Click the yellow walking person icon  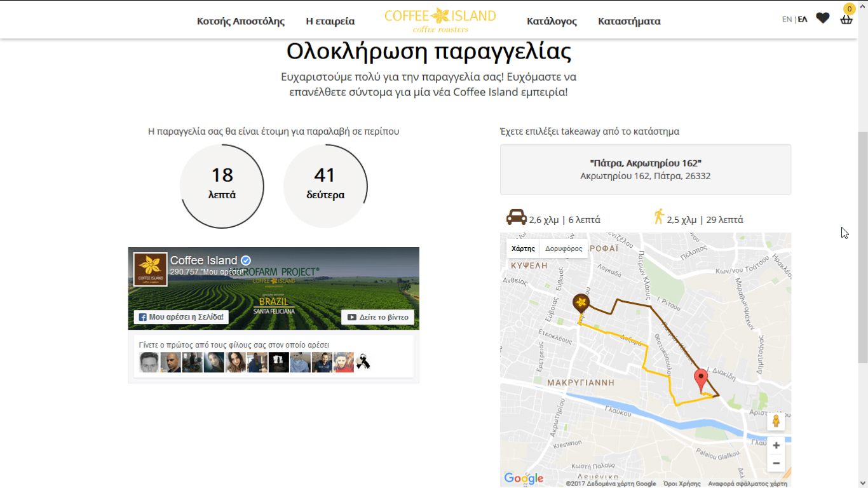click(x=659, y=216)
